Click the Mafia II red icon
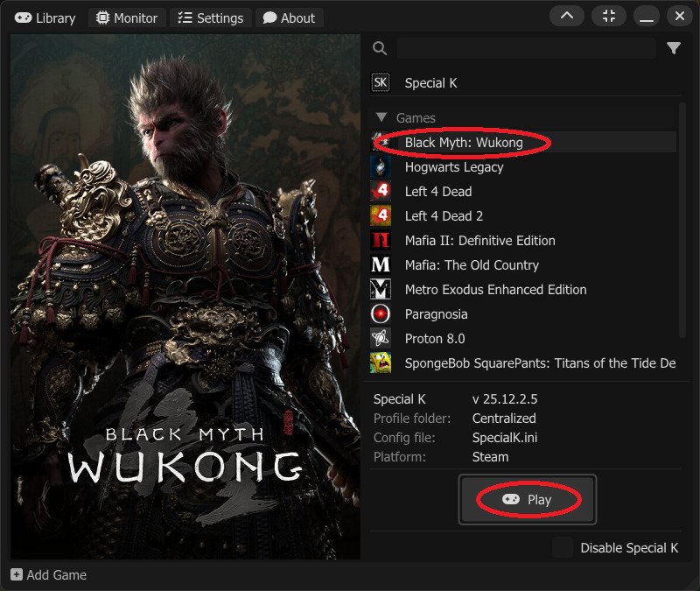 [x=381, y=240]
